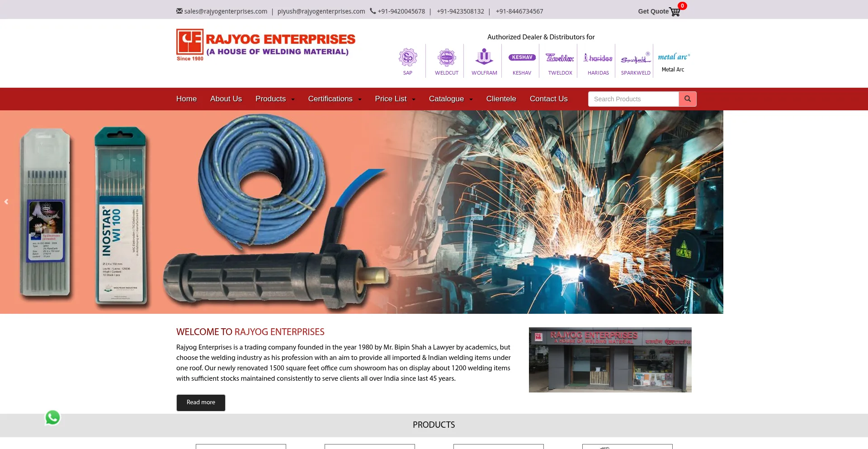Click the envelope email icon
Viewport: 868px width, 449px height.
click(x=179, y=11)
